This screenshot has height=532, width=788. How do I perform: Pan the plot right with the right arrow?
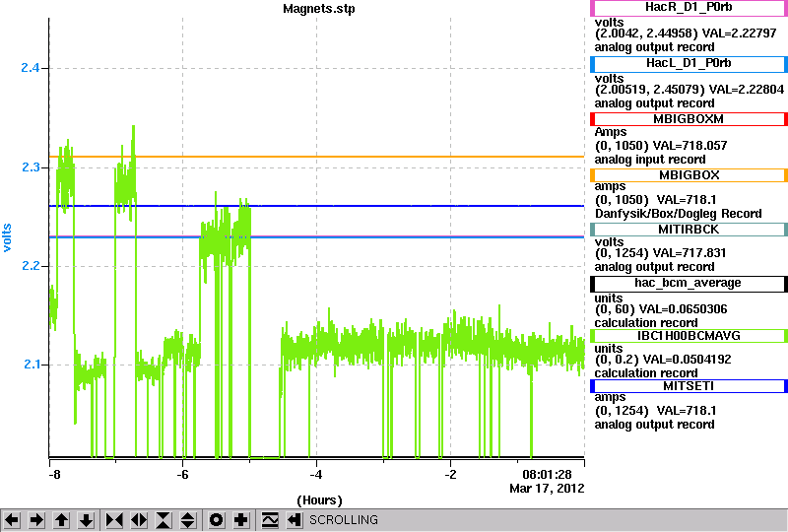point(36,520)
